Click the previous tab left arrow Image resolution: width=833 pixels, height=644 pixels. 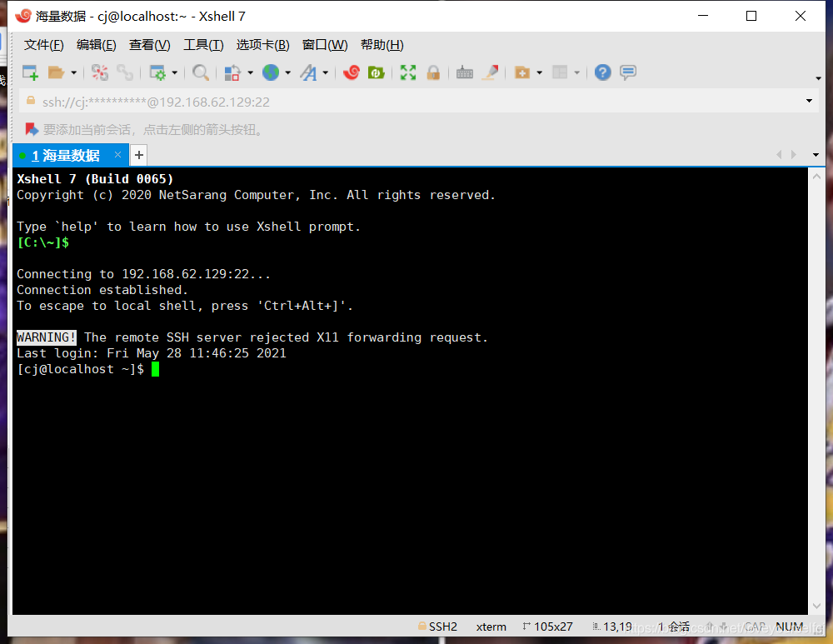[780, 155]
